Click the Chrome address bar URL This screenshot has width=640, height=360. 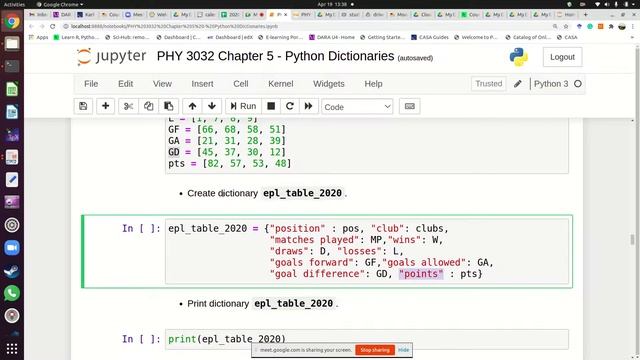[174, 26]
